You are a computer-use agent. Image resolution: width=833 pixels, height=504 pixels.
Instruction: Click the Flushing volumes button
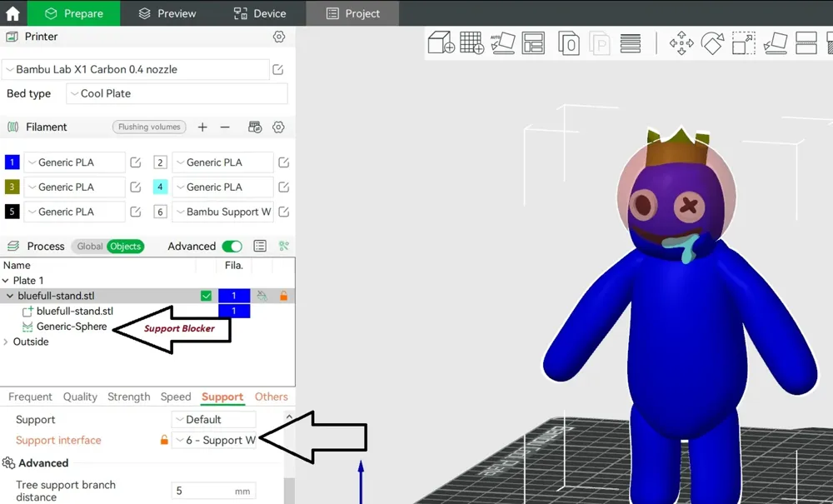pos(149,127)
